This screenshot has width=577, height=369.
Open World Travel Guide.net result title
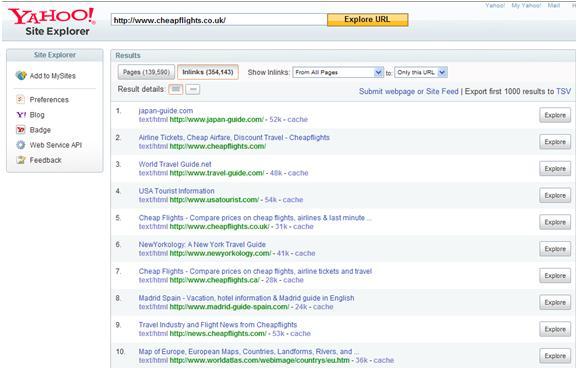coord(175,164)
